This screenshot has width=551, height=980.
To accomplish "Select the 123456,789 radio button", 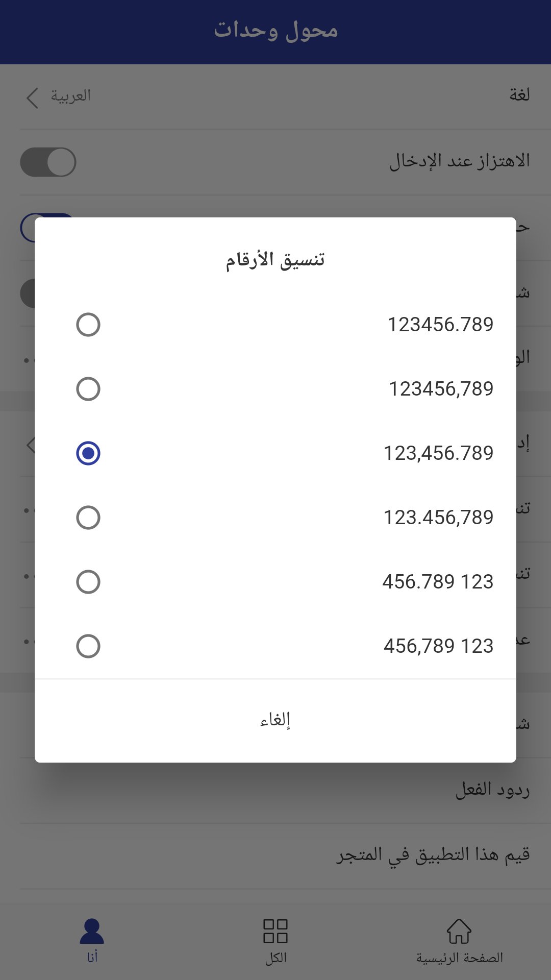I will pos(88,389).
